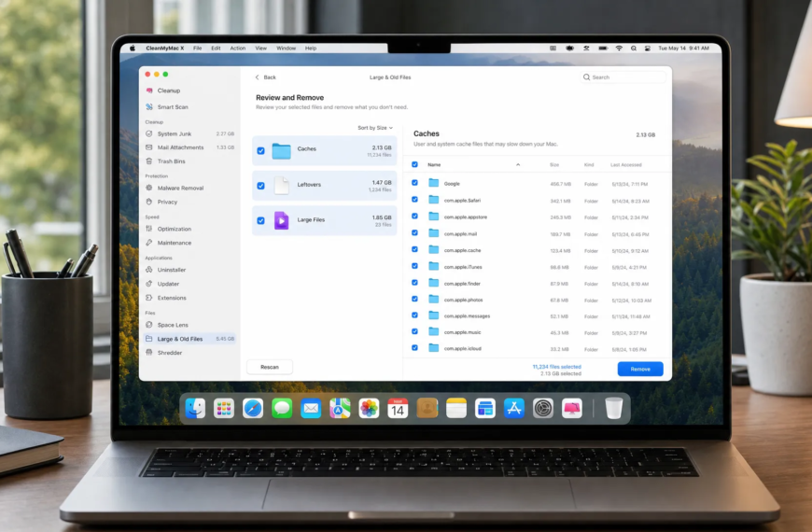Toggle Name column sort arrow
This screenshot has height=532, width=812.
pyautogui.click(x=518, y=164)
